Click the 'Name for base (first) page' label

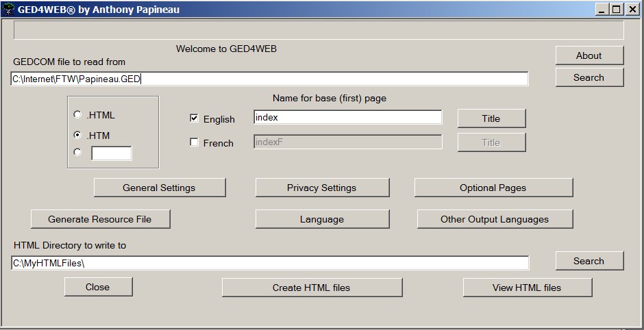(330, 99)
